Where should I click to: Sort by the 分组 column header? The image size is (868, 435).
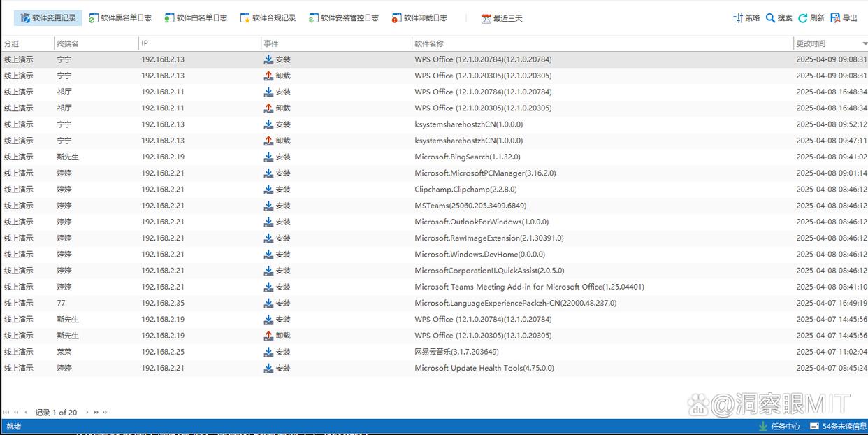tap(27, 43)
